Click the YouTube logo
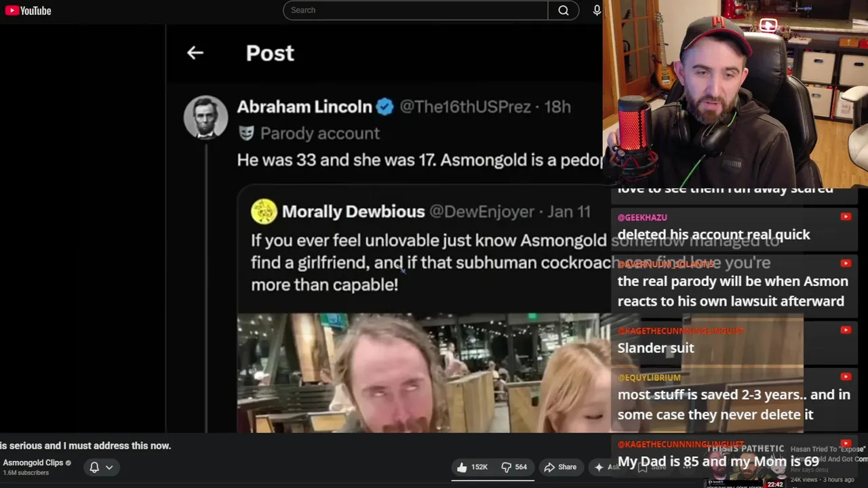 pos(28,10)
